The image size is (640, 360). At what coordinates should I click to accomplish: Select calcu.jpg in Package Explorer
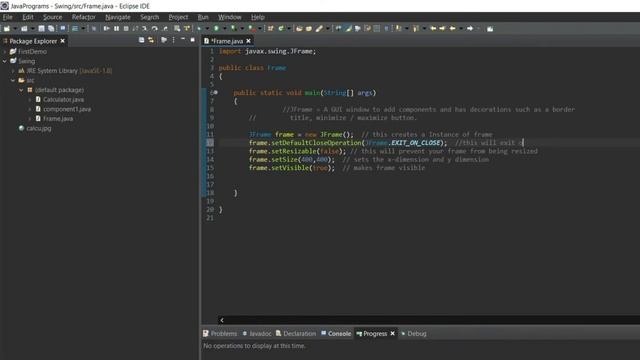[x=39, y=128]
